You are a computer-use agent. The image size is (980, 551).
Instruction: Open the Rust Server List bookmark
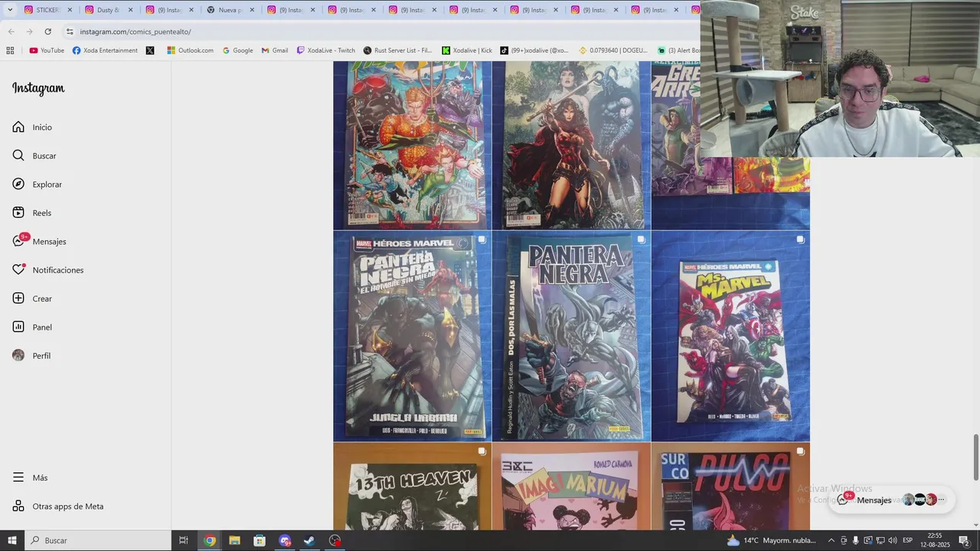click(397, 51)
